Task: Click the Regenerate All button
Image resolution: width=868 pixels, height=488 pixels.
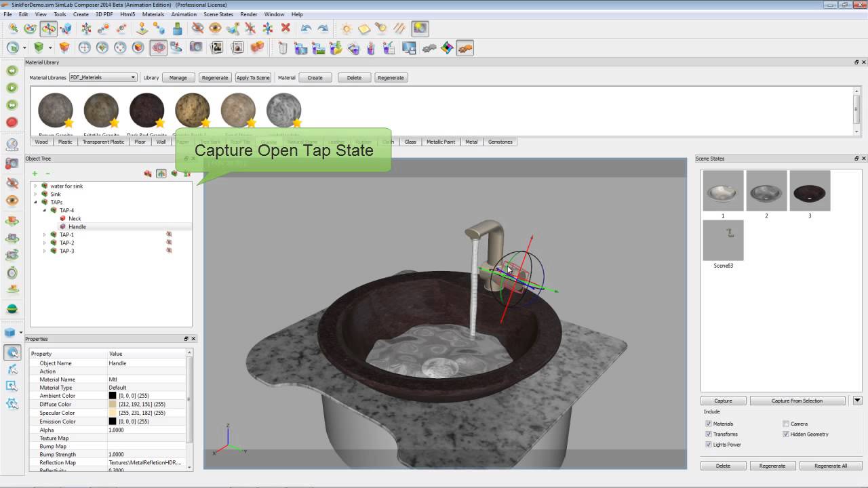Action: [831, 466]
